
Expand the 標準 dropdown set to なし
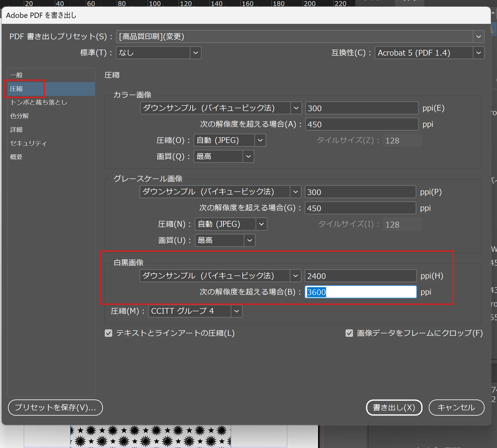click(x=159, y=53)
